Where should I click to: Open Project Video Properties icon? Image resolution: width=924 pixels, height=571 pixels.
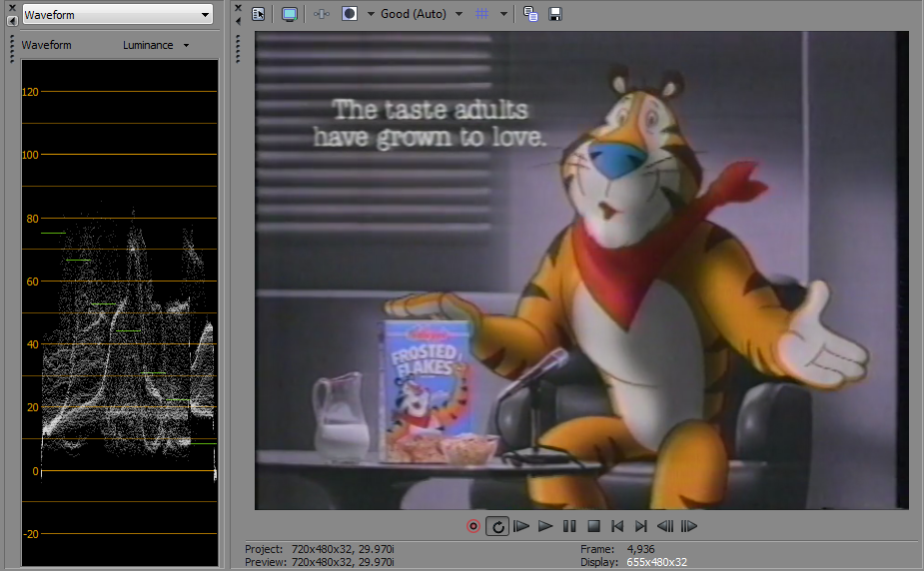tap(258, 14)
